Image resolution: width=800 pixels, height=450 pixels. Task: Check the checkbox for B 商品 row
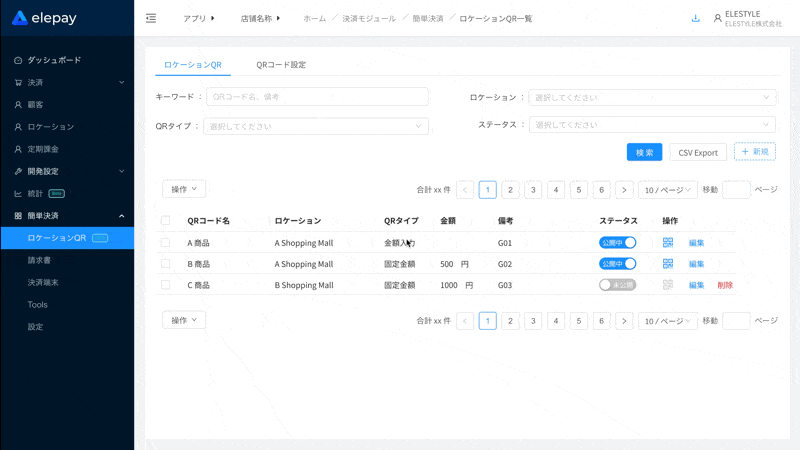[x=166, y=264]
